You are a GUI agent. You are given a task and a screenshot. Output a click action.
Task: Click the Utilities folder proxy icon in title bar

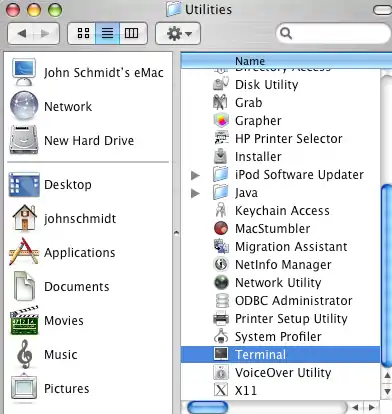[x=173, y=9]
